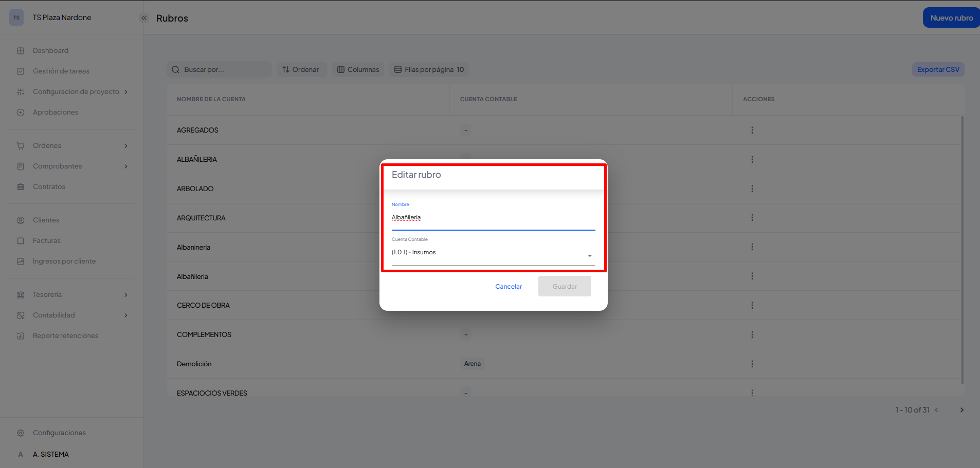Open Reporte retenciones page
This screenshot has width=980, height=468.
[65, 336]
